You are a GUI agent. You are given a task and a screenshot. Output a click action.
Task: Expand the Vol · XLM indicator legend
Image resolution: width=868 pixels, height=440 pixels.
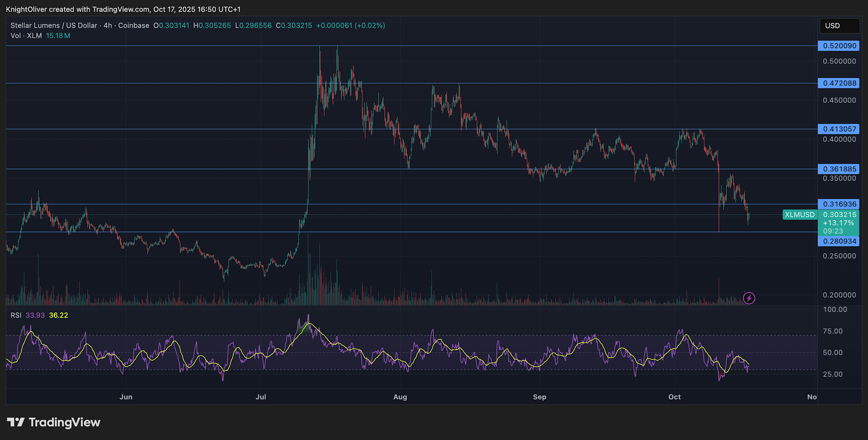coord(26,36)
